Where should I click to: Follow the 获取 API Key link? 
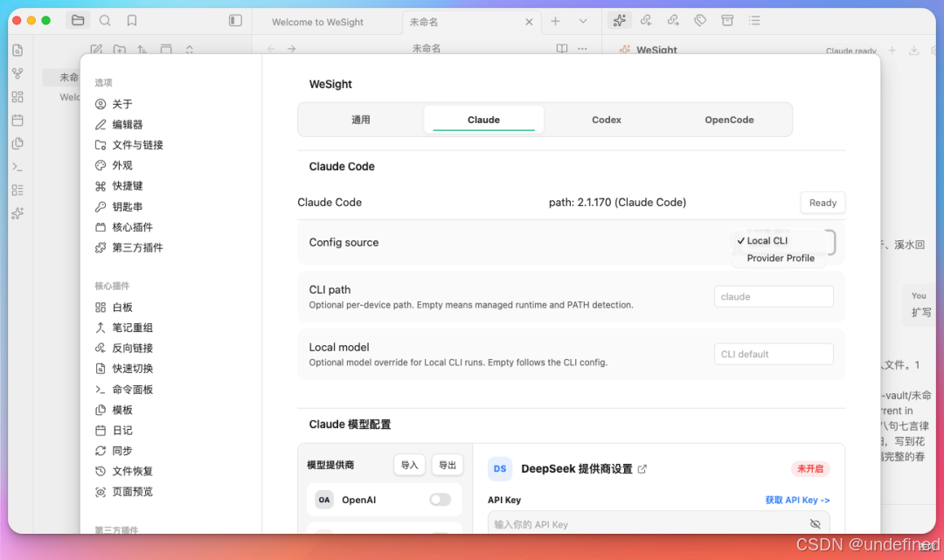click(x=797, y=500)
